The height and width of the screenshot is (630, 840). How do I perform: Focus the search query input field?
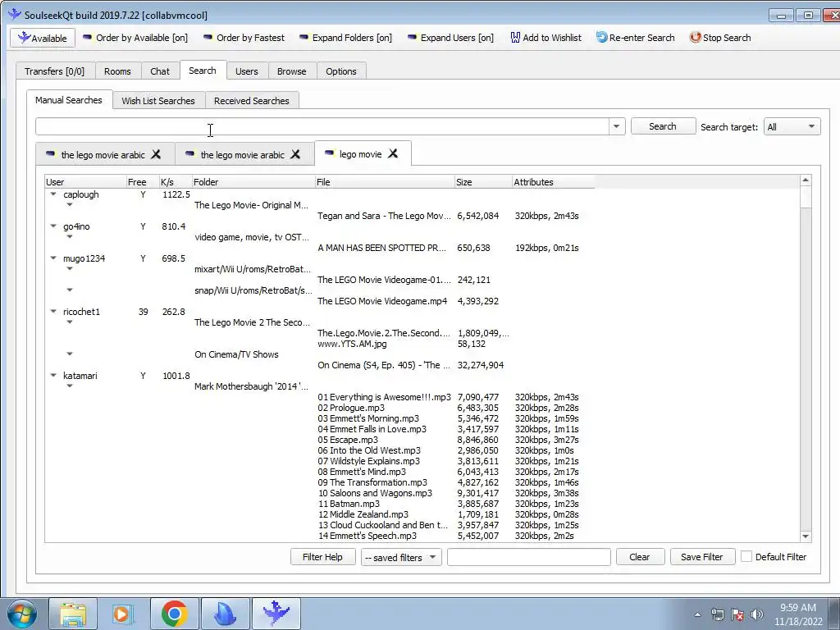point(322,127)
